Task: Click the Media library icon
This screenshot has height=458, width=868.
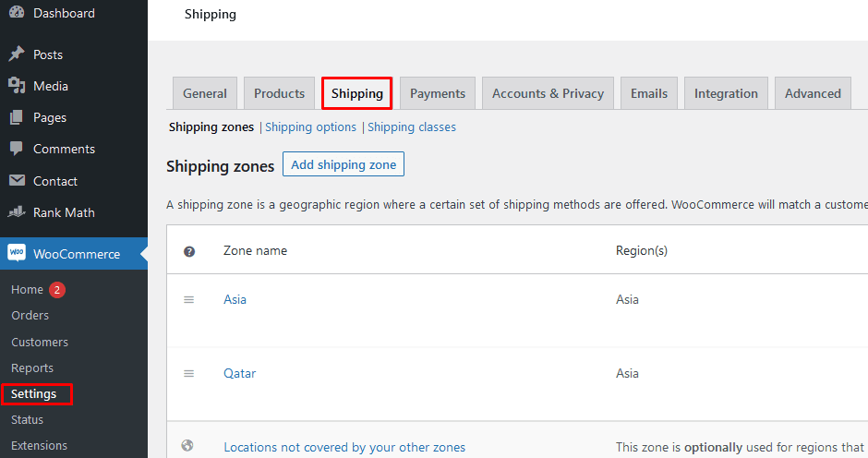Action: point(17,85)
